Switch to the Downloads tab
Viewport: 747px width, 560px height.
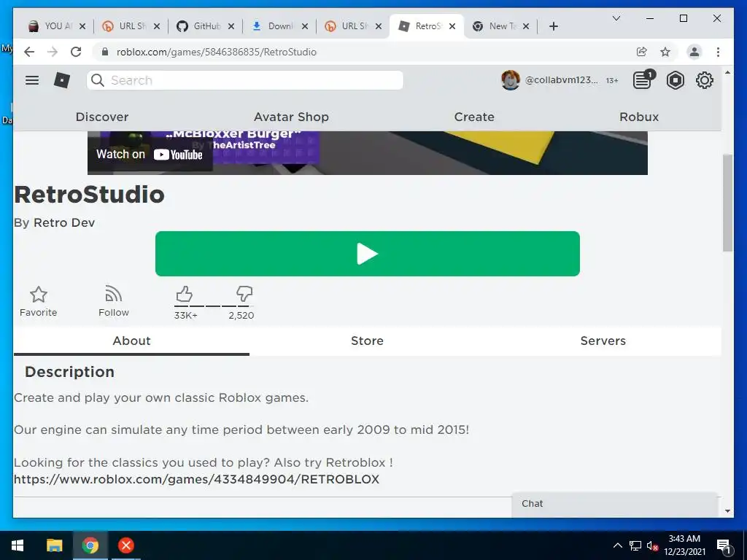[x=275, y=26]
